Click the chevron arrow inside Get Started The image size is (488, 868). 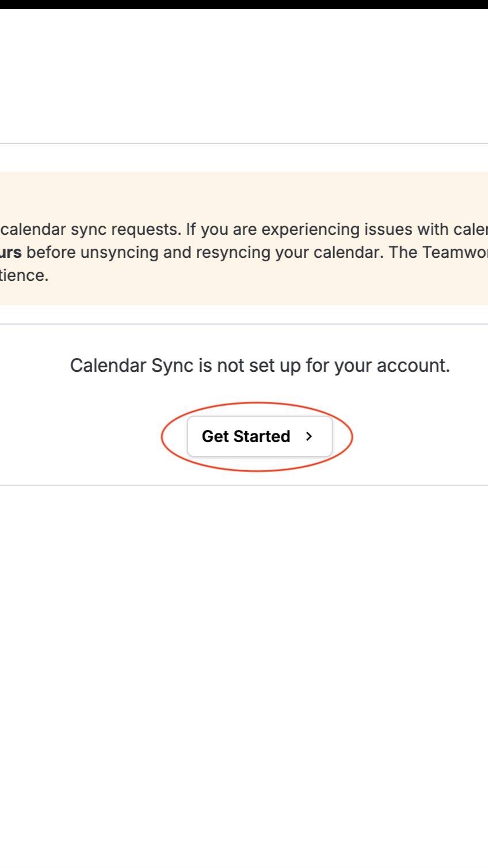coord(309,436)
